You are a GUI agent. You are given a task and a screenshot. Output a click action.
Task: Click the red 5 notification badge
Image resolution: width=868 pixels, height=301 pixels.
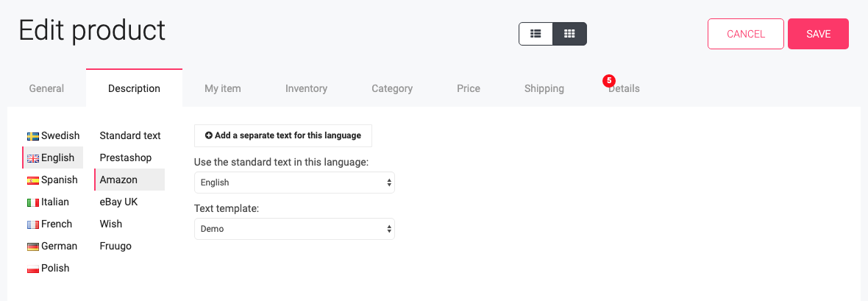pyautogui.click(x=609, y=80)
